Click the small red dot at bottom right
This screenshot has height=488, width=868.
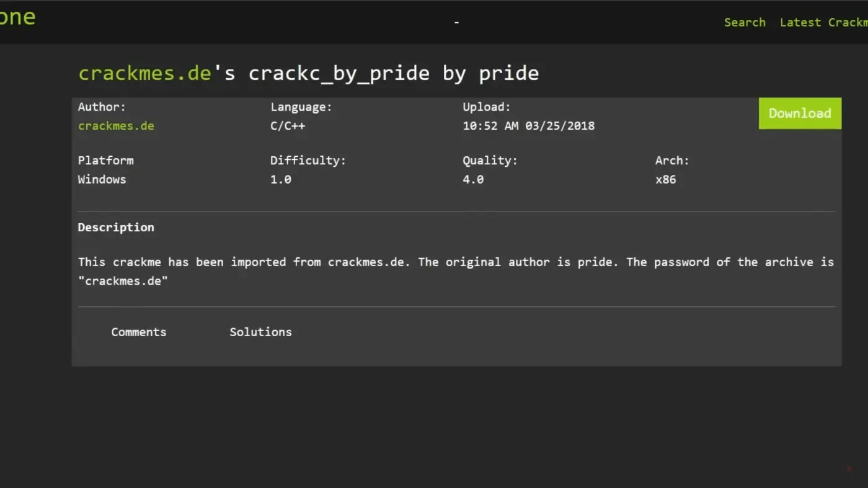[849, 469]
